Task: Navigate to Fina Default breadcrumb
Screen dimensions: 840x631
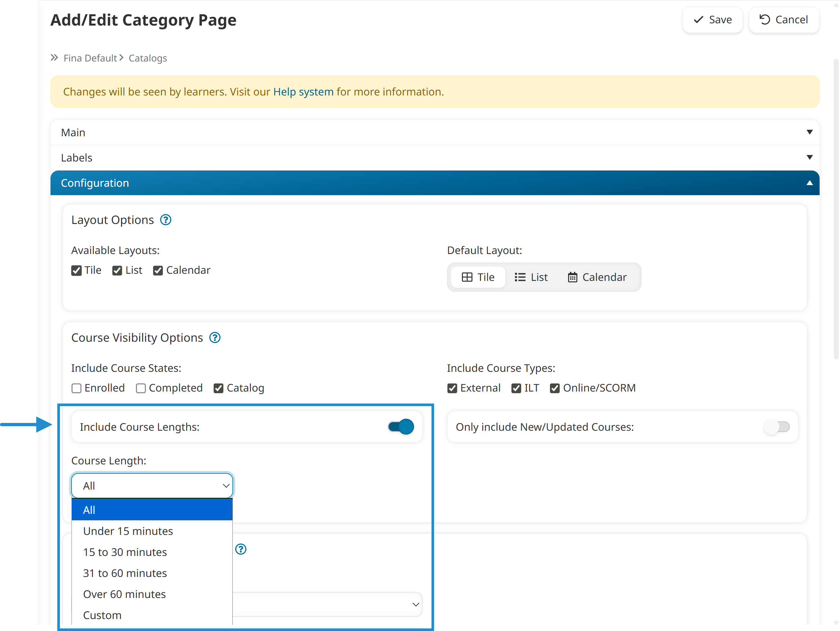Action: [x=90, y=58]
